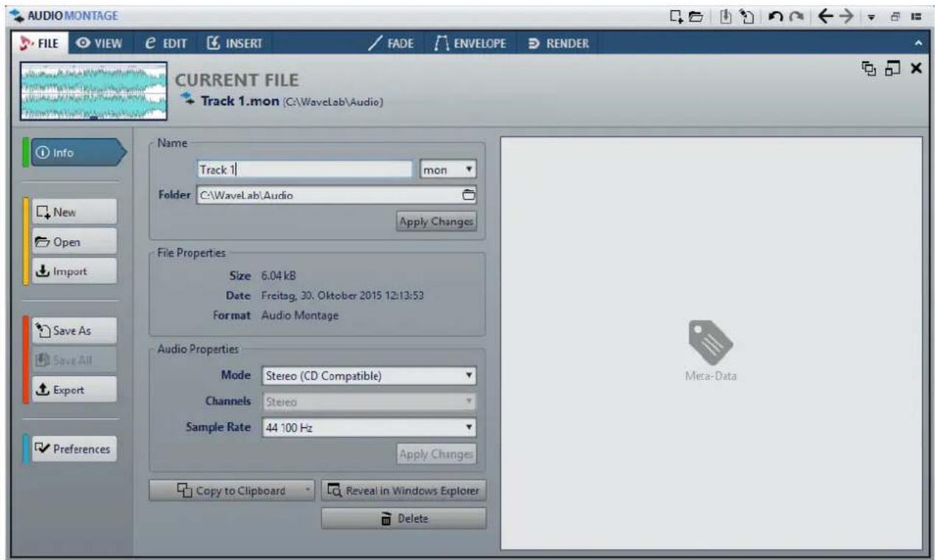This screenshot has height=560, width=935.
Task: Open the Copy to Clipboard dropdown arrow
Action: pyautogui.click(x=307, y=490)
